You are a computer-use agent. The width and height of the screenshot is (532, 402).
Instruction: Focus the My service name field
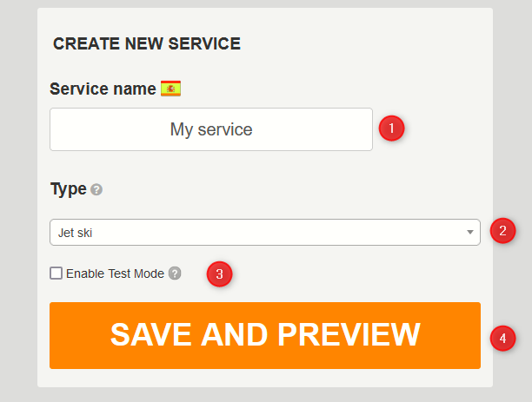211,129
